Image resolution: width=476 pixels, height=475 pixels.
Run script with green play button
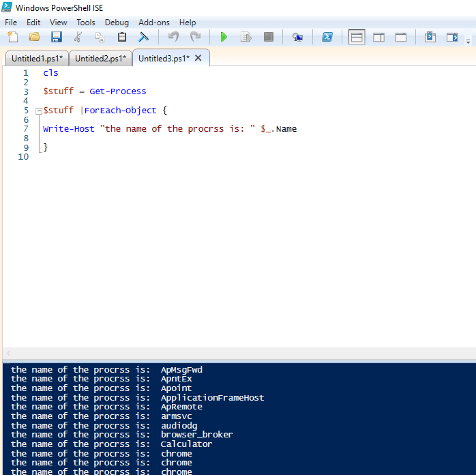[224, 37]
